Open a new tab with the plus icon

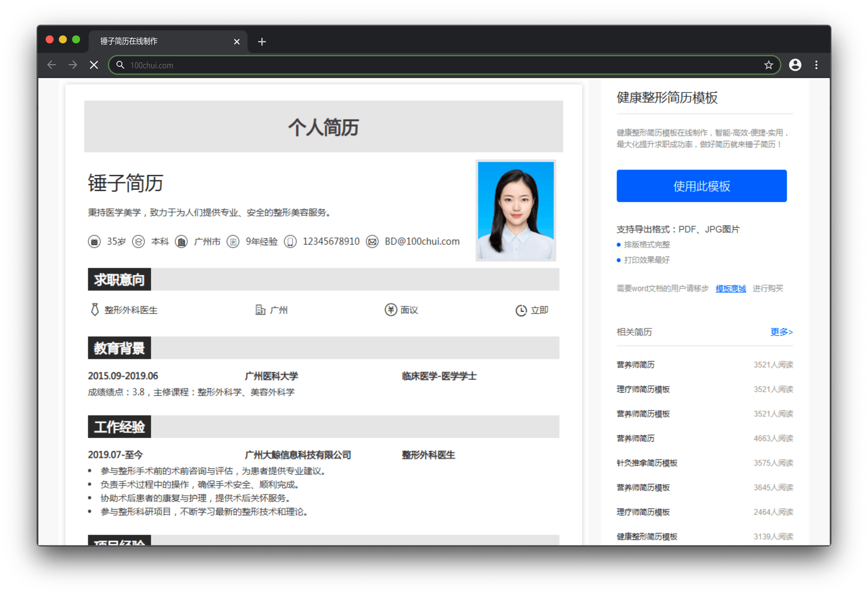point(262,41)
